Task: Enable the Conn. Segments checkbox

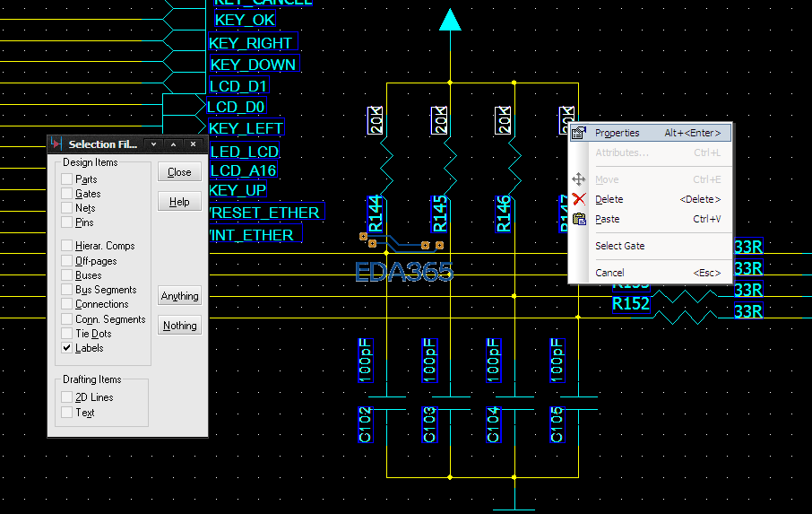Action: [x=67, y=318]
